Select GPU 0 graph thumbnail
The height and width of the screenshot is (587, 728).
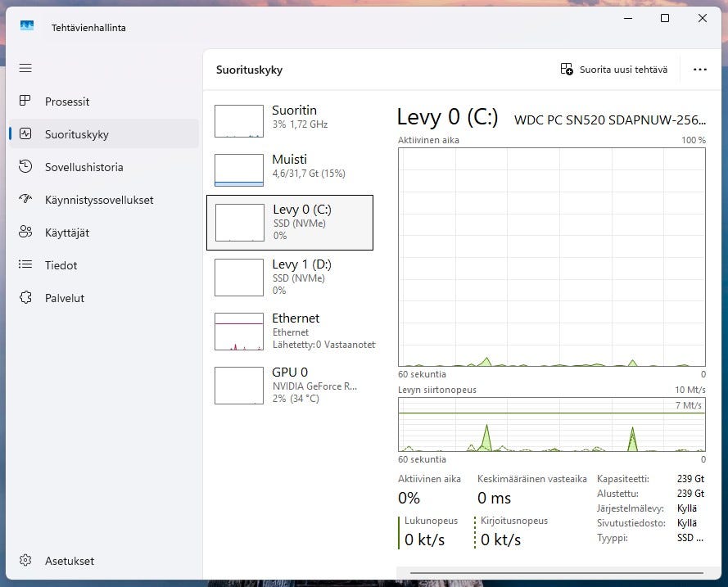click(239, 386)
